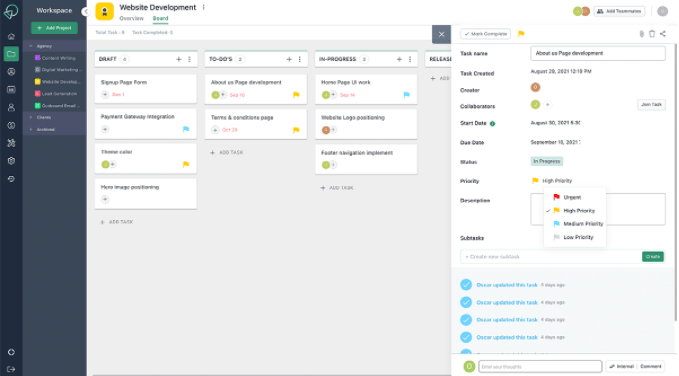
Task: Click plus icon on TO-DO'S column header
Action: (x=289, y=59)
